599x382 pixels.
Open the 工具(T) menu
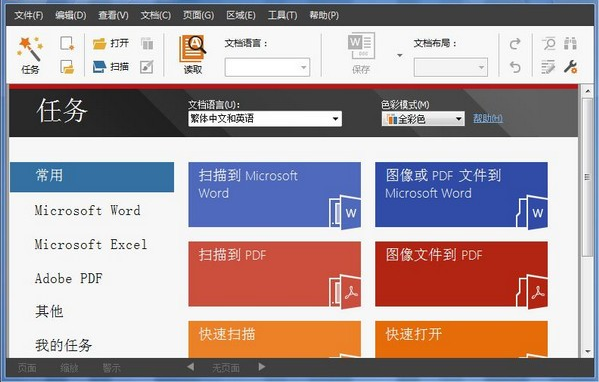coord(282,15)
